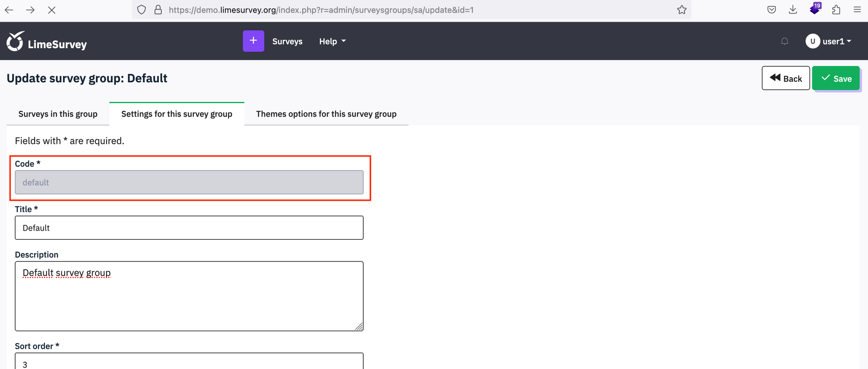Stop page loading with X icon
This screenshot has height=369, width=868.
[52, 10]
